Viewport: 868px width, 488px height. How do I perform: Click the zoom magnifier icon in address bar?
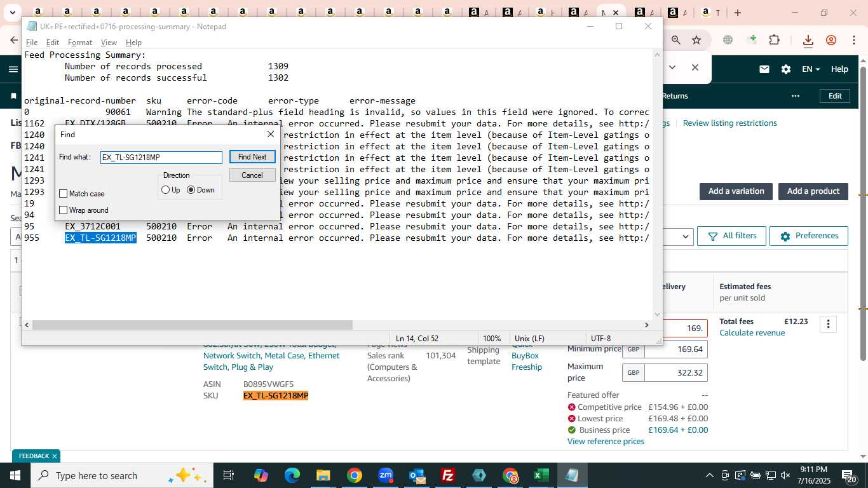(676, 40)
